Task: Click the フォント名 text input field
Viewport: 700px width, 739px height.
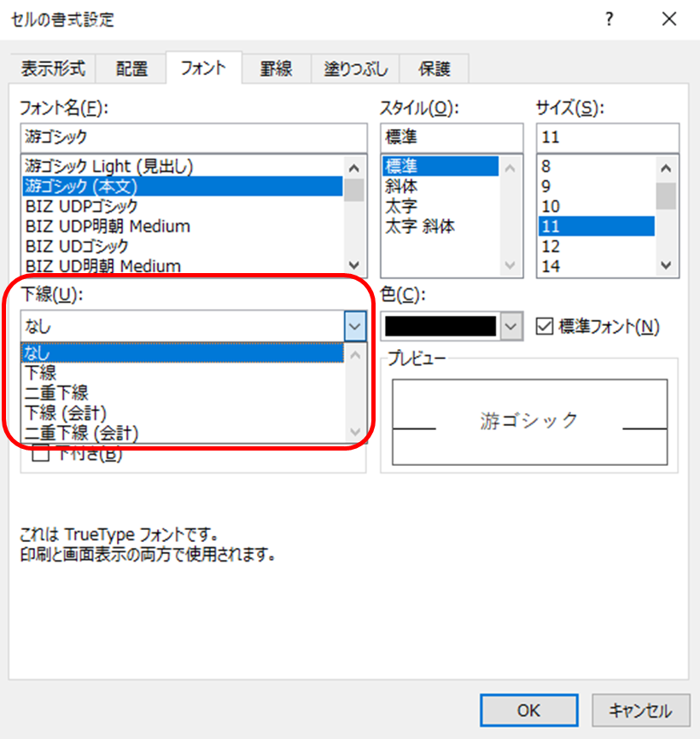Action: point(195,137)
